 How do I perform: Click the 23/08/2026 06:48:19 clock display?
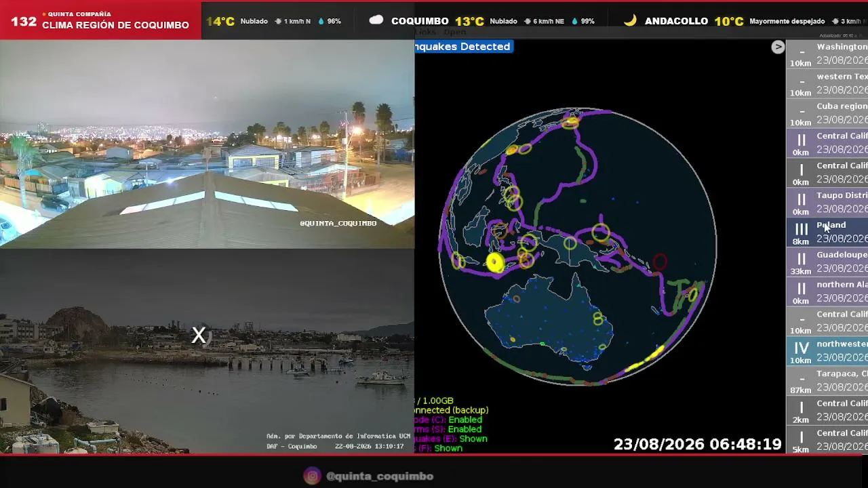tap(697, 445)
